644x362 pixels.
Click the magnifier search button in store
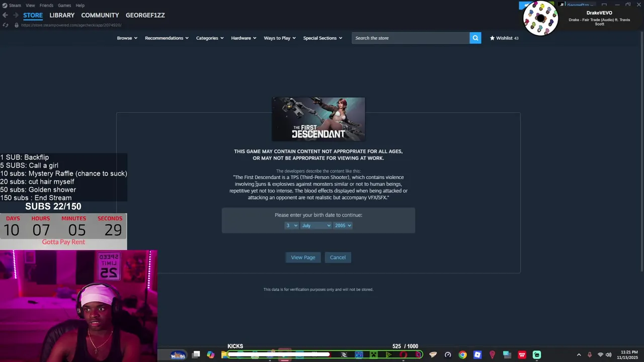tap(475, 38)
